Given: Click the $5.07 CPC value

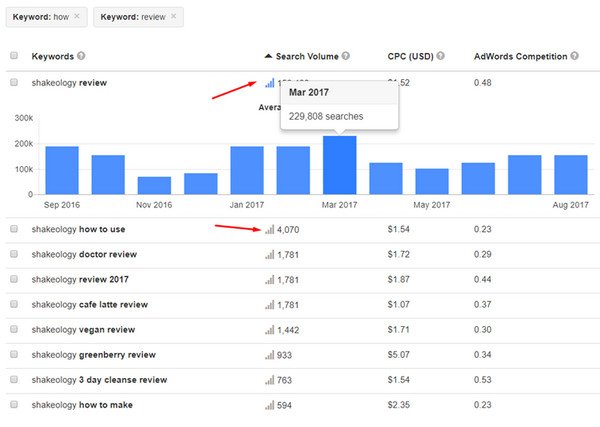Looking at the screenshot, I should pyautogui.click(x=398, y=355).
